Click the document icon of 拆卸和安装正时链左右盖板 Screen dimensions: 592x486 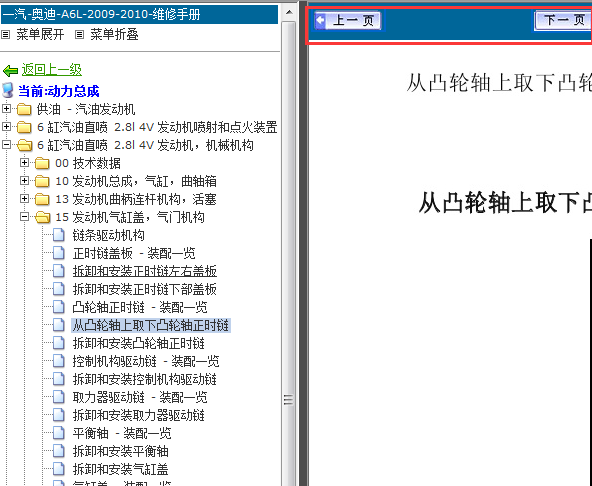pyautogui.click(x=59, y=271)
